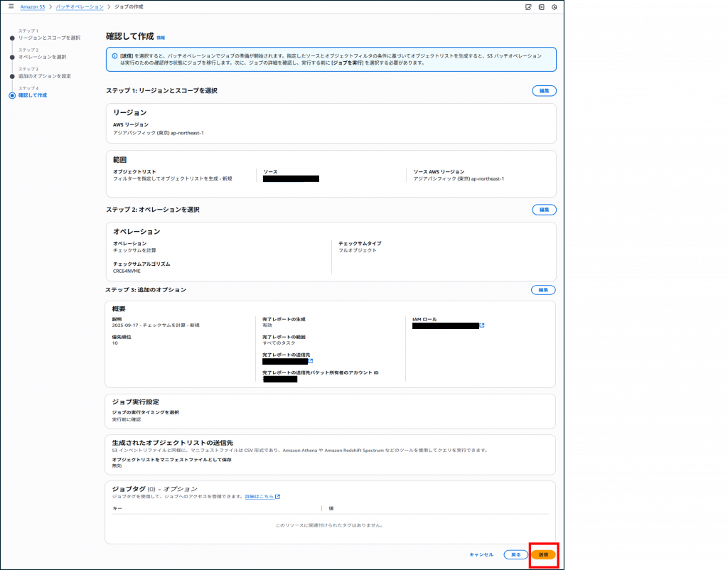Click the hexagon settings icon at top right
This screenshot has height=570, width=728.
pos(554,7)
